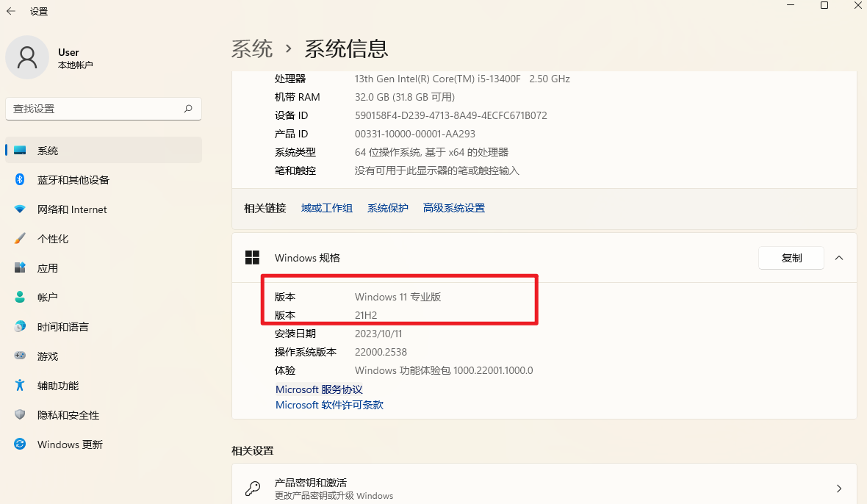The height and width of the screenshot is (504, 867).
Task: Open the 游戏 gaming section
Action: coord(48,356)
